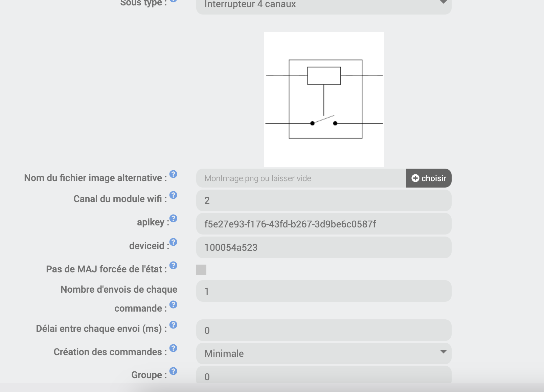Click the deviceid help question mark icon
This screenshot has height=392, width=544.
[173, 242]
